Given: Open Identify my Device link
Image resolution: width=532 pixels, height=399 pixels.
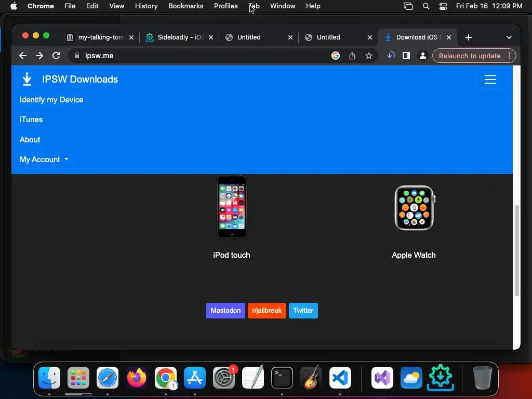Looking at the screenshot, I should tap(51, 100).
